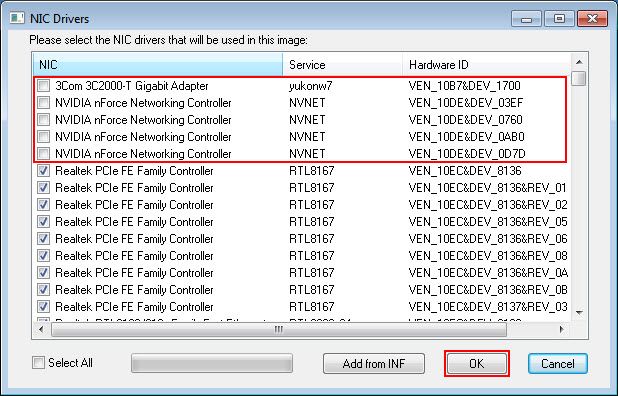This screenshot has height=396, width=618.
Task: Click hardware ID 'VEN_10DE&DEV_0AB0'
Action: click(x=467, y=137)
